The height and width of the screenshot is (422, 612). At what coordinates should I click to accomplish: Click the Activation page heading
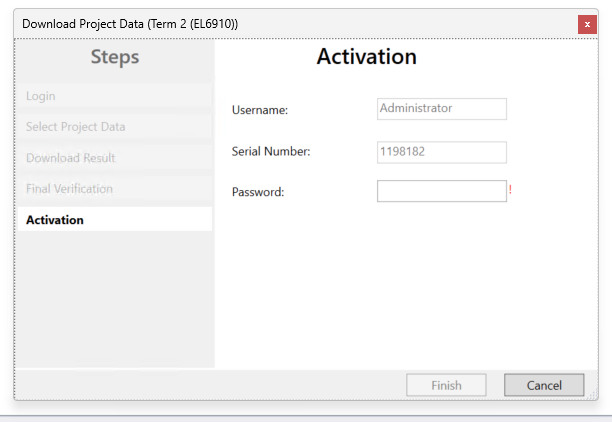[366, 57]
